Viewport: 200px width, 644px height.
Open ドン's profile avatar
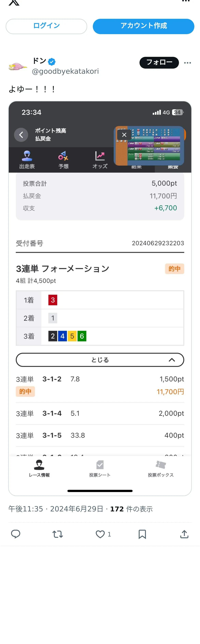18,67
